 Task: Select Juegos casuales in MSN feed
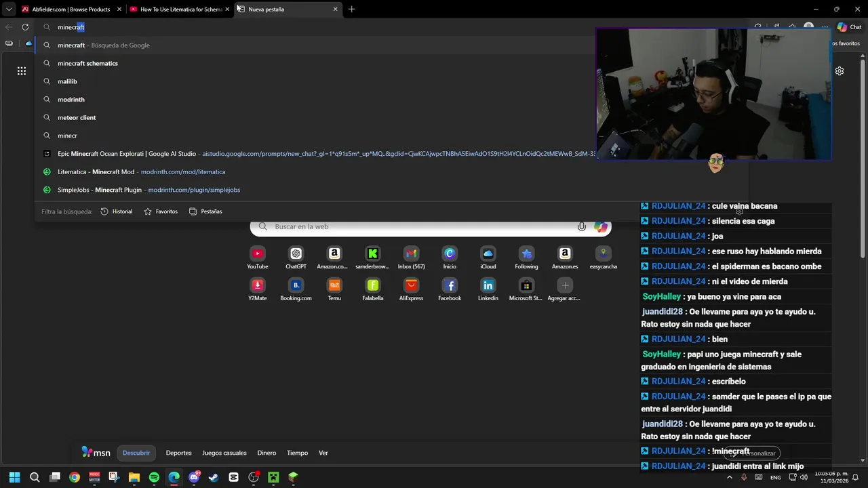224,453
